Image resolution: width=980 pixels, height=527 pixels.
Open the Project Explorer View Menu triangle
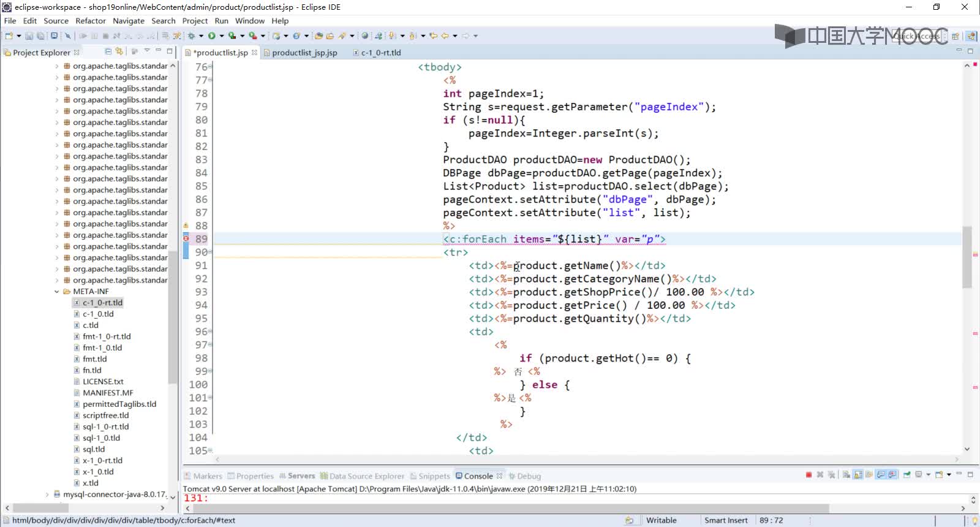click(147, 51)
